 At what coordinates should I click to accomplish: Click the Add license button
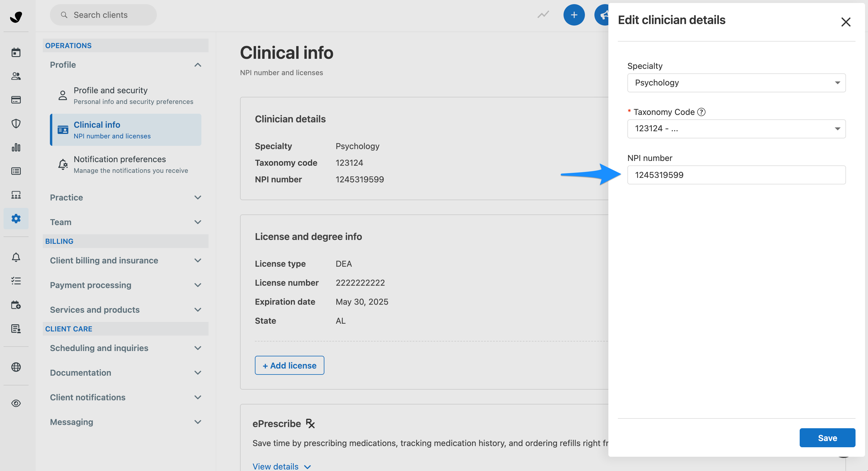coord(289,365)
